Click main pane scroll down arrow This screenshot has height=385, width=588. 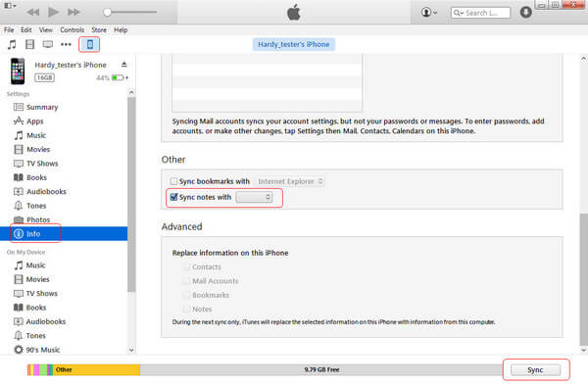click(x=583, y=350)
